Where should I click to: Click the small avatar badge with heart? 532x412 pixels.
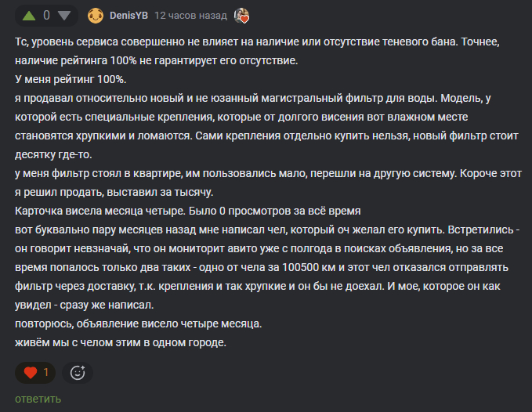(241, 16)
